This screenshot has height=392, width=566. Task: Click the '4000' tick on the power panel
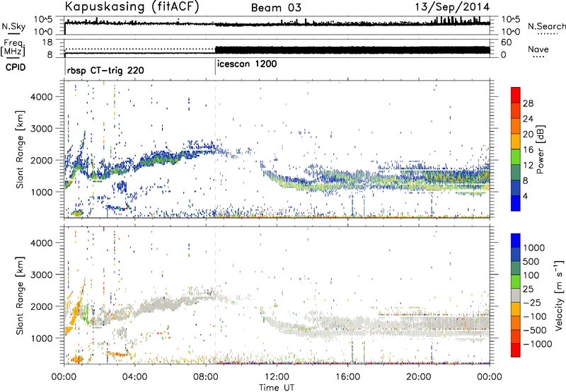coord(41,97)
